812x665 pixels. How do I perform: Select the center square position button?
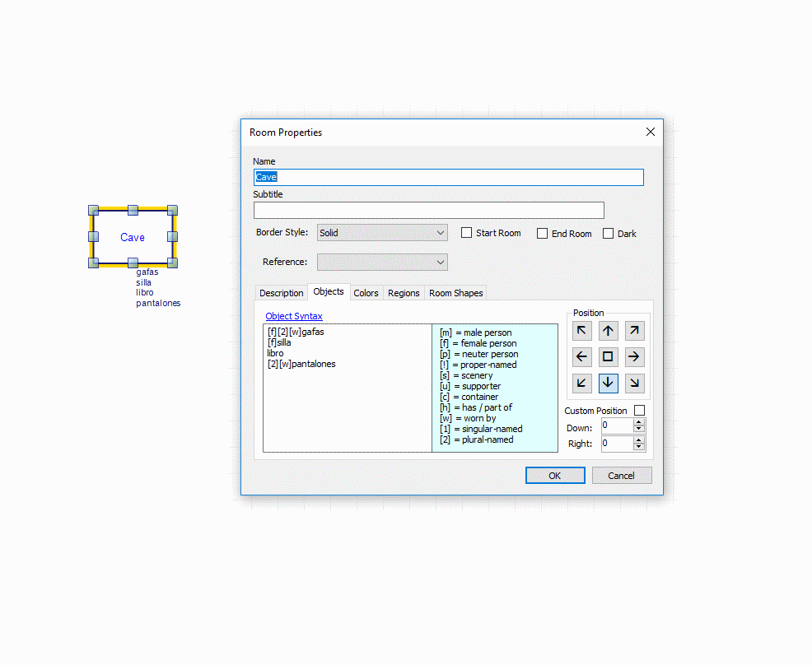click(609, 357)
